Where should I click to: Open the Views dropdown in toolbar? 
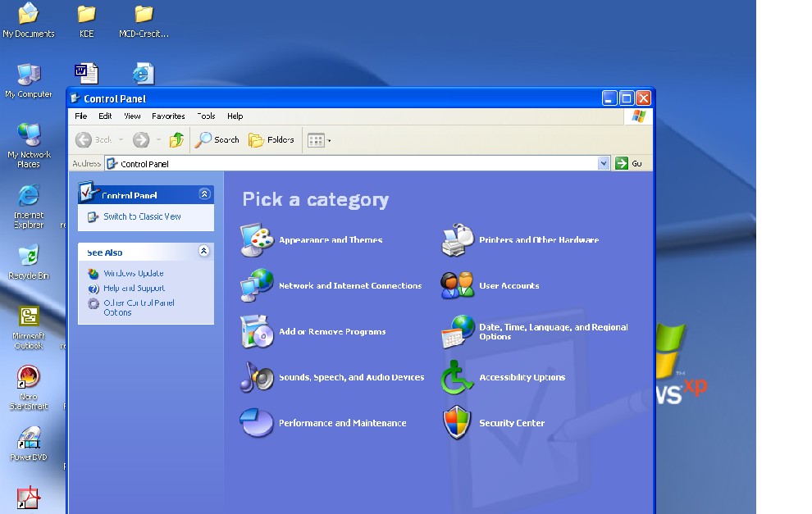pyautogui.click(x=319, y=139)
